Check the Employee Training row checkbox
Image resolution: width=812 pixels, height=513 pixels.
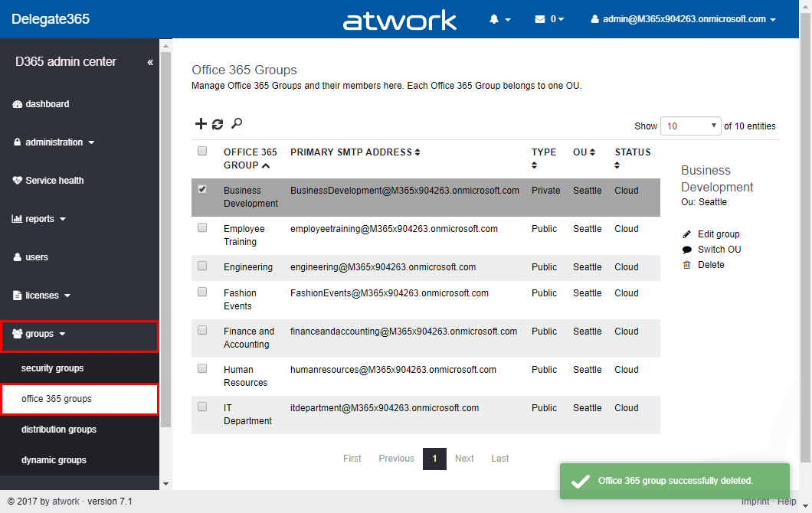[x=202, y=227]
